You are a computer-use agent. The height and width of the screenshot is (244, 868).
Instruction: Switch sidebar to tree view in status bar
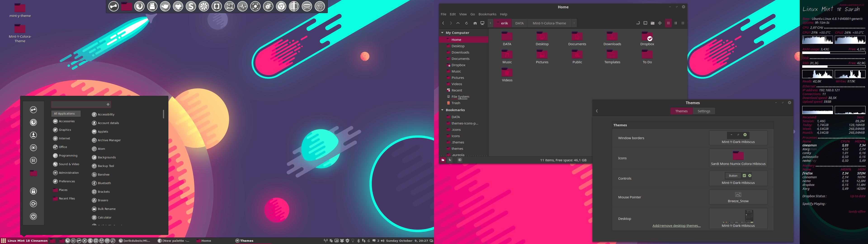point(450,160)
